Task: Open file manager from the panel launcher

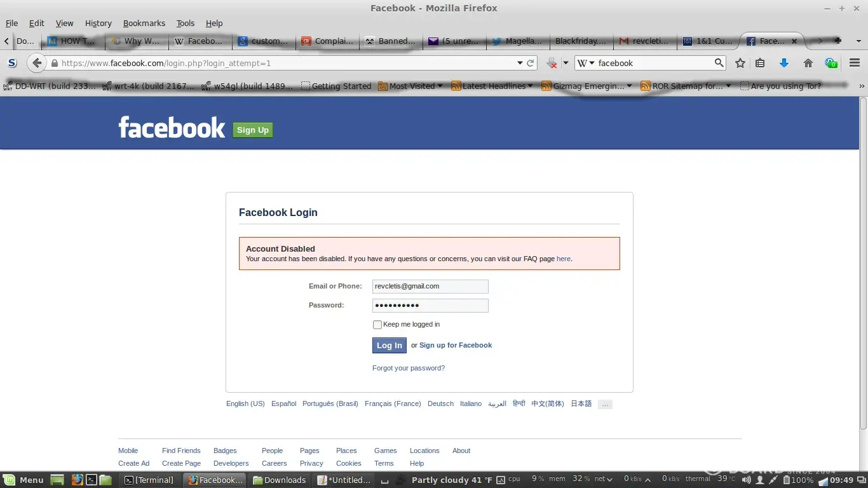Action: [105, 480]
